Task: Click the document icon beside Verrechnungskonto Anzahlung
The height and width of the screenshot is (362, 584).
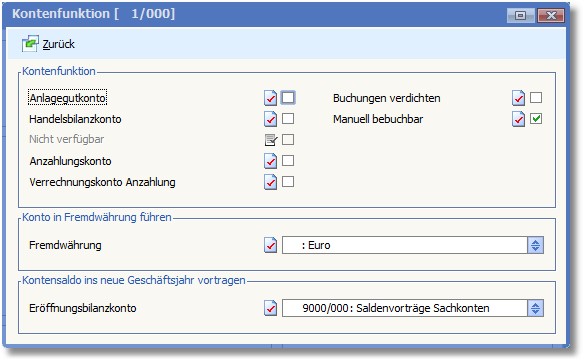Action: coord(270,182)
